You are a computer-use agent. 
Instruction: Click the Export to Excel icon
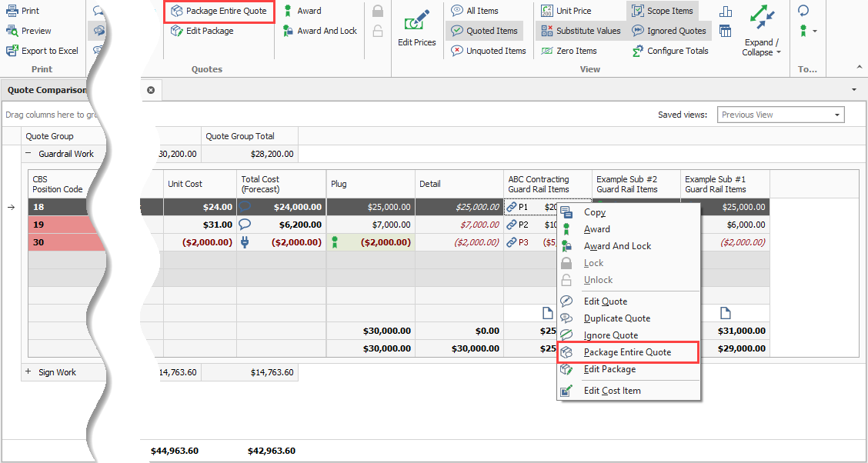(12, 51)
